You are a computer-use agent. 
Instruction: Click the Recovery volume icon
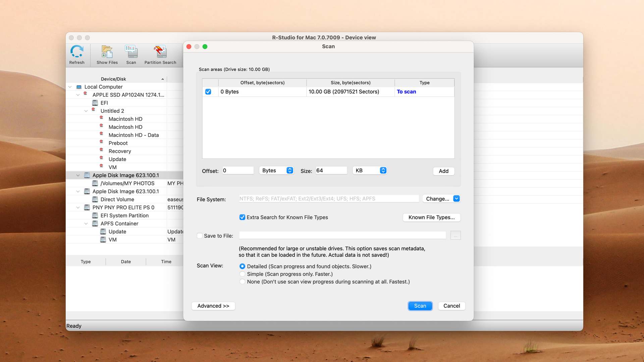(x=102, y=150)
